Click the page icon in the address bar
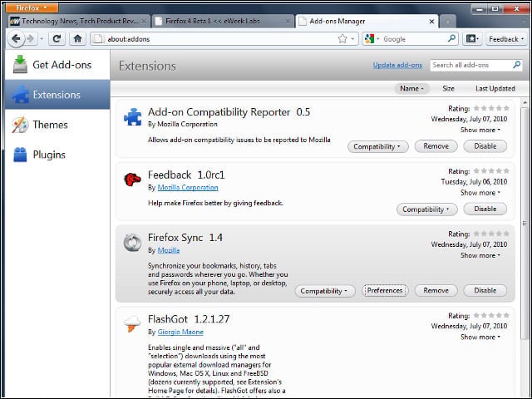Screen dimensions: 532x399 [98, 39]
